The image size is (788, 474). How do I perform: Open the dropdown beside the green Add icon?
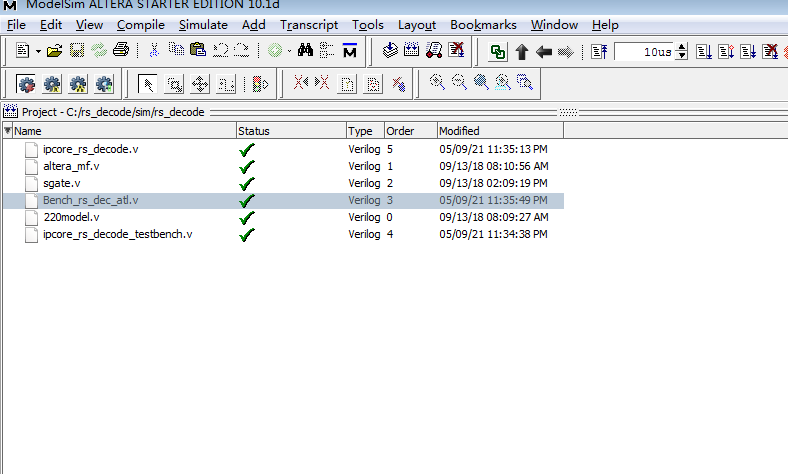tap(289, 51)
